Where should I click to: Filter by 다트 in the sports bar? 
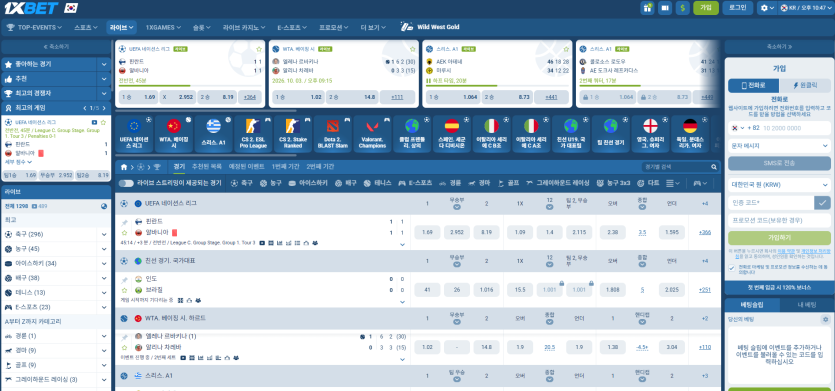[x=648, y=183]
